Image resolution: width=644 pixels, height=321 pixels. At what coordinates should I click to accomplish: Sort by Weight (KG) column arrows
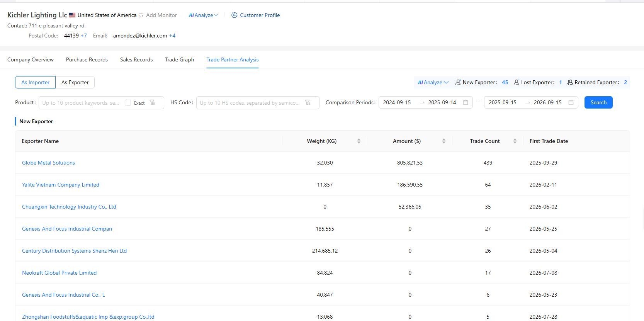point(359,141)
